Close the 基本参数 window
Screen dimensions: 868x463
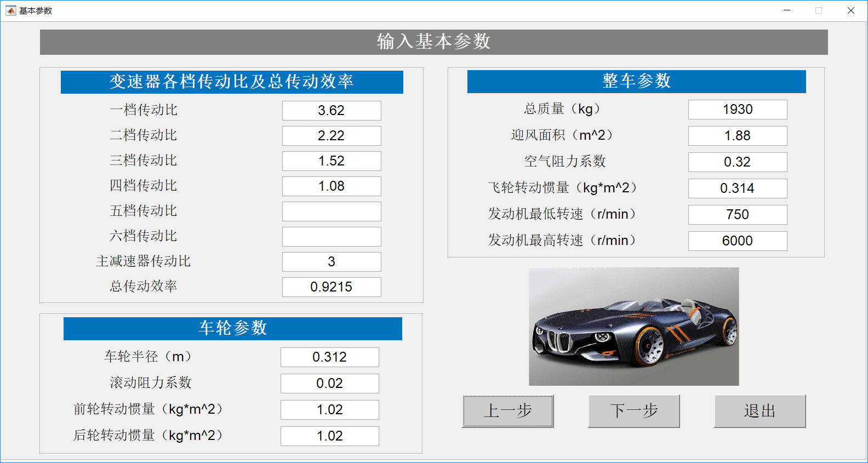point(850,10)
